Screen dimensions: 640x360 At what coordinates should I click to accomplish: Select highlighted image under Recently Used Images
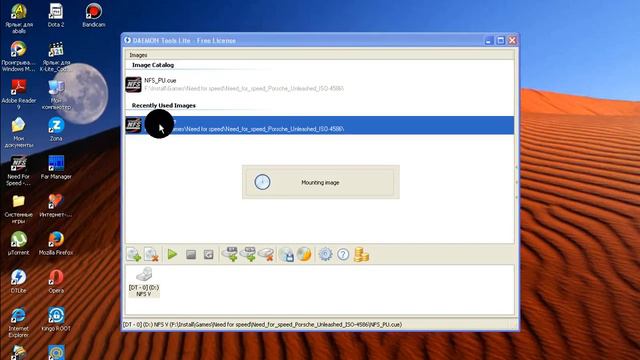320,125
